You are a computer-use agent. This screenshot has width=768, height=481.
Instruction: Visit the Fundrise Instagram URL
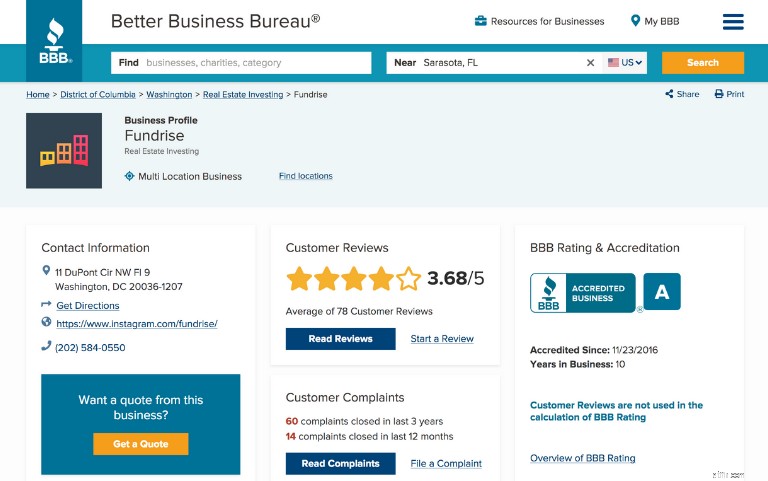[x=137, y=324]
